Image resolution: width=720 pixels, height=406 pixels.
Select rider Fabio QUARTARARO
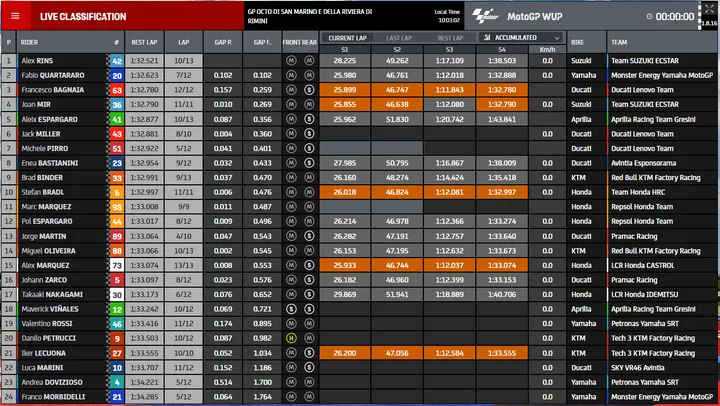[53, 75]
